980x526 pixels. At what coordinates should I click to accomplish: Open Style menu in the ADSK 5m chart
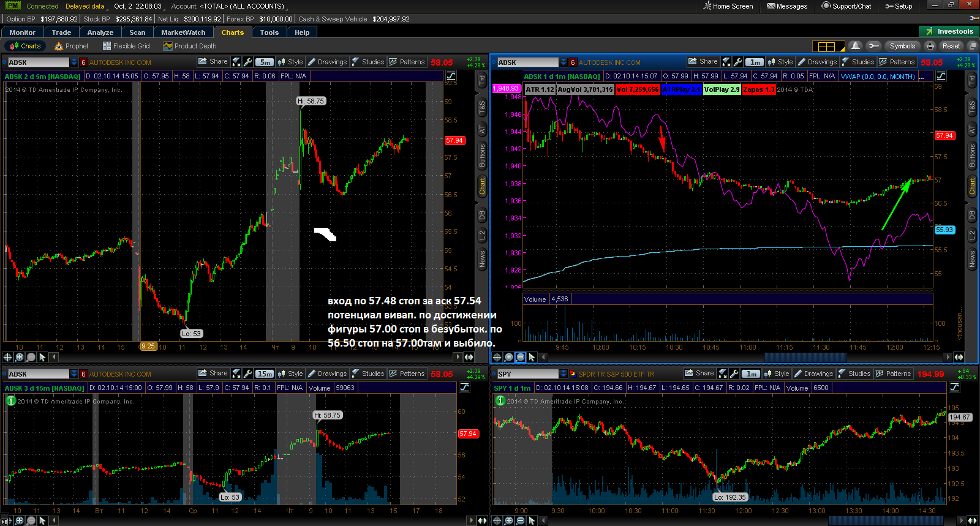click(290, 62)
